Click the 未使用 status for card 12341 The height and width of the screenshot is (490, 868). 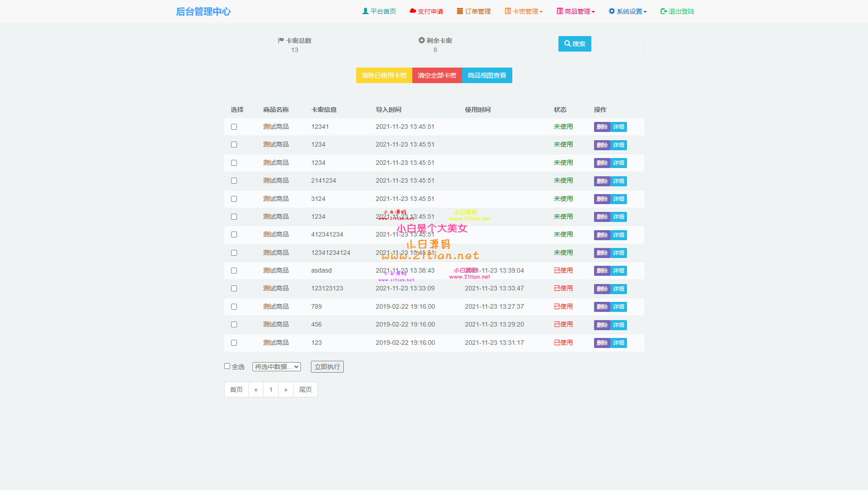563,126
